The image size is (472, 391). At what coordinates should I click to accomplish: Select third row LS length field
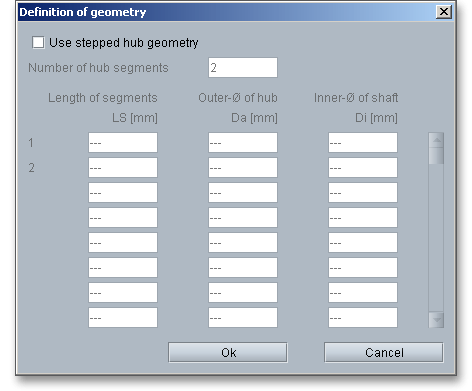[123, 193]
